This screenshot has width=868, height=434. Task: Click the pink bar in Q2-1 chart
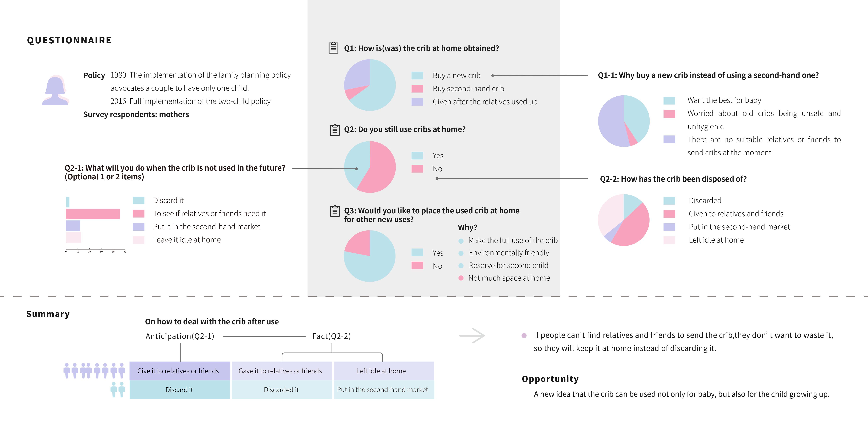pos(93,214)
